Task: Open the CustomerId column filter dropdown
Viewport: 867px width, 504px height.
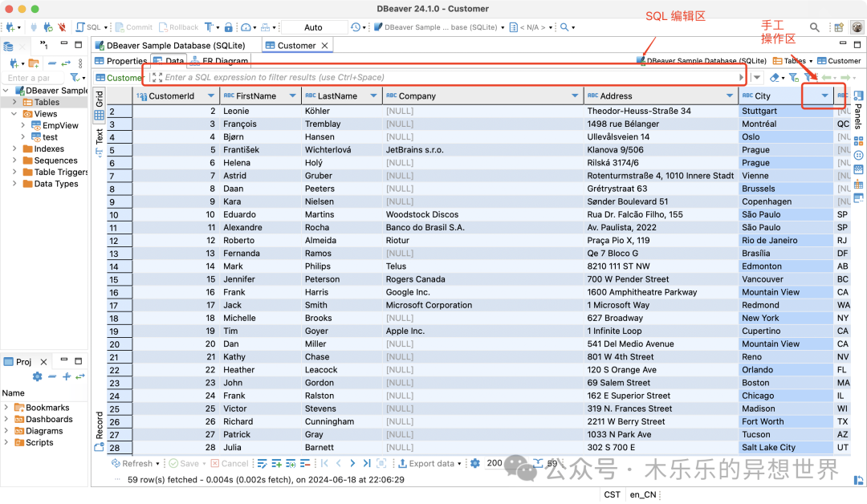Action: coord(210,96)
